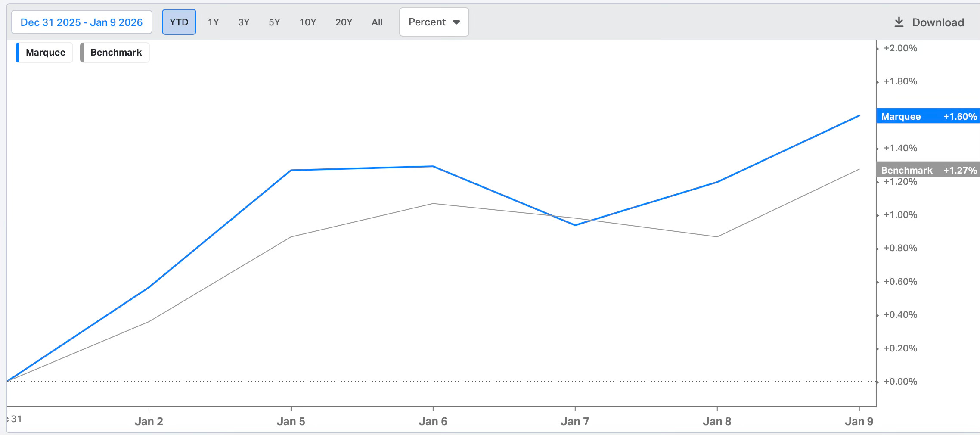
Task: Choose the 20Y time range
Action: click(344, 22)
